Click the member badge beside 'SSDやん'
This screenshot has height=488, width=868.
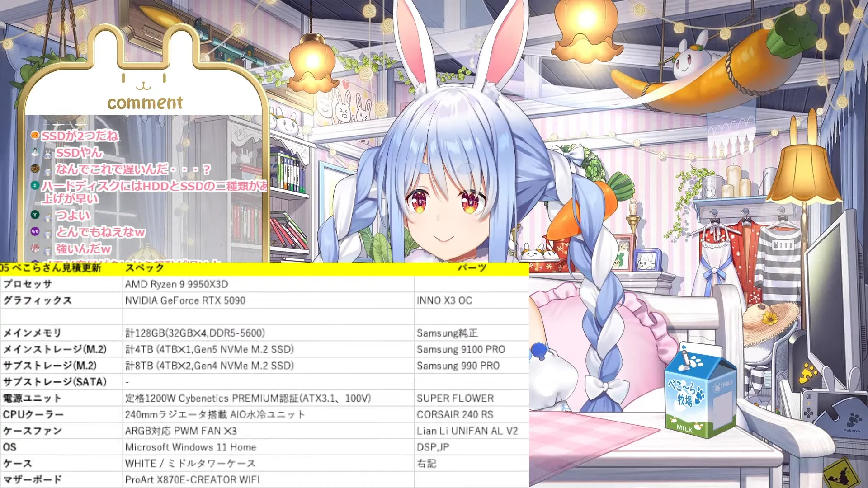48,155
